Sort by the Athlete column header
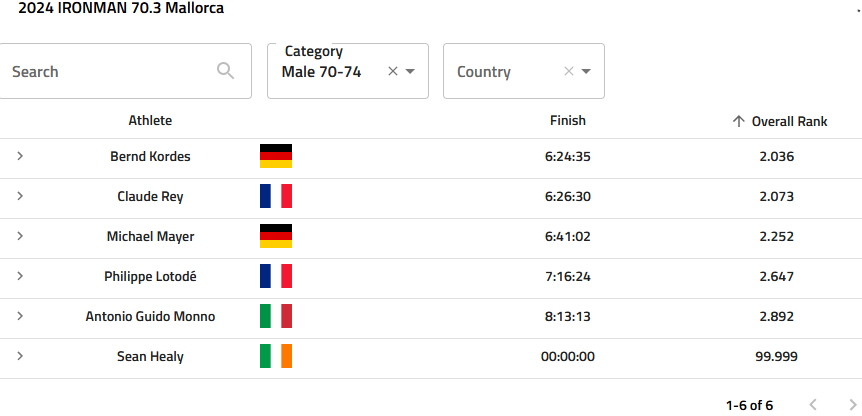862x416 pixels. click(x=150, y=120)
